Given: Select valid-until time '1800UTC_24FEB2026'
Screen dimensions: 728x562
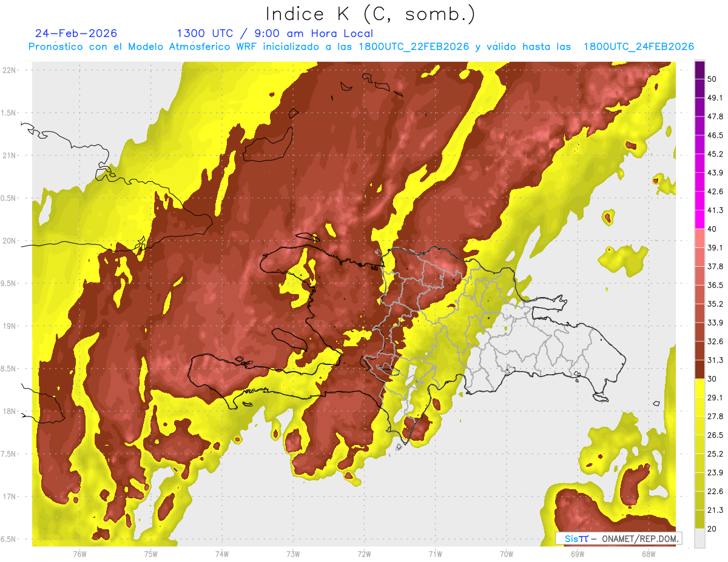Looking at the screenshot, I should (639, 47).
